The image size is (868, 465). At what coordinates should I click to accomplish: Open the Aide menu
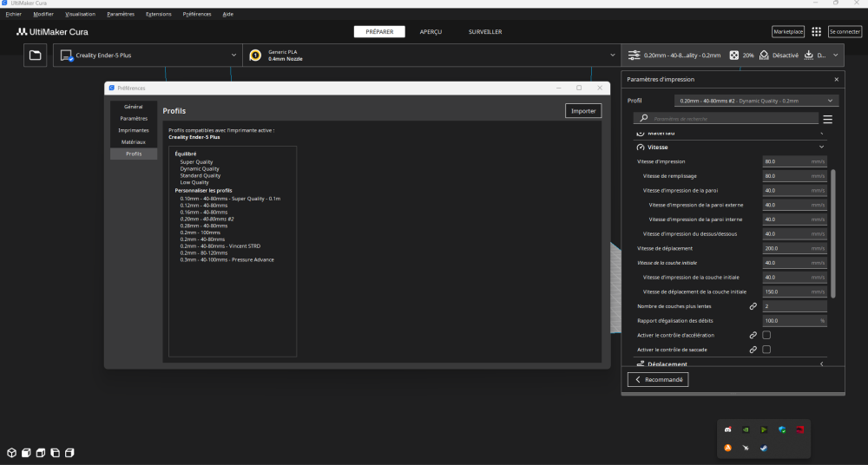[x=227, y=14]
